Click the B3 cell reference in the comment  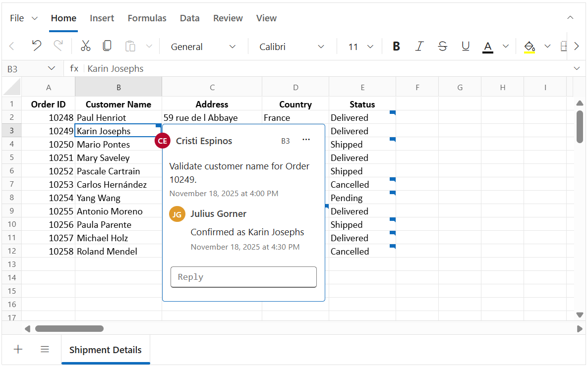pos(286,141)
